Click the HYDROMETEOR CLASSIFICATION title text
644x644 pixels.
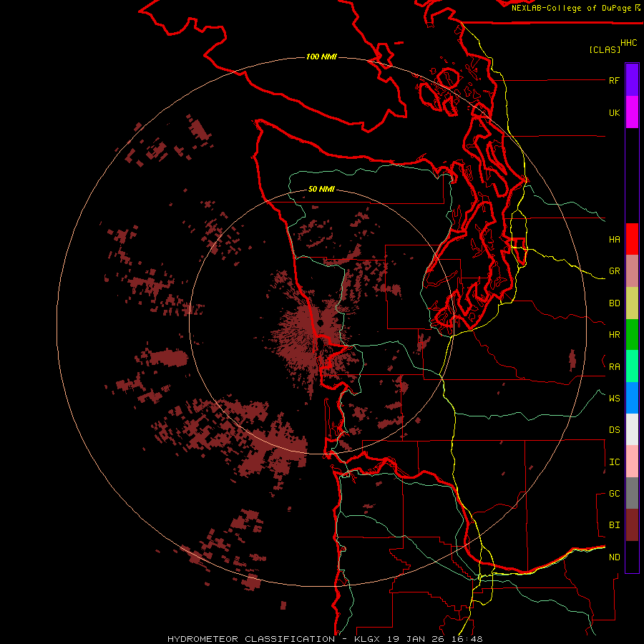tap(251, 639)
